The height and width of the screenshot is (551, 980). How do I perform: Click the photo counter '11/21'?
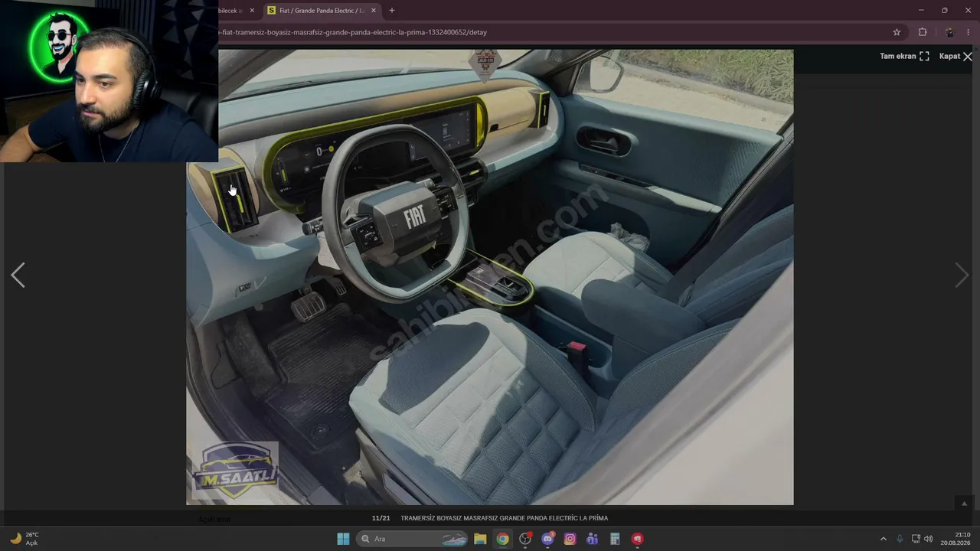[x=381, y=518]
